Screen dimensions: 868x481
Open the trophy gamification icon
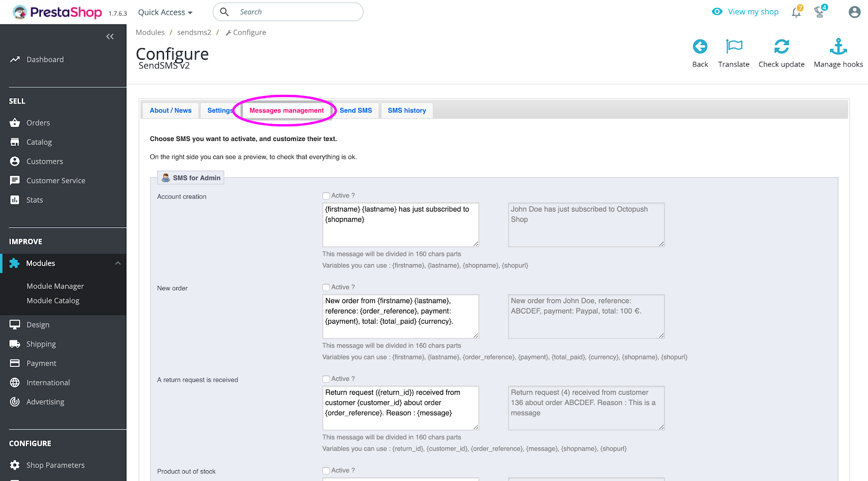coord(819,12)
